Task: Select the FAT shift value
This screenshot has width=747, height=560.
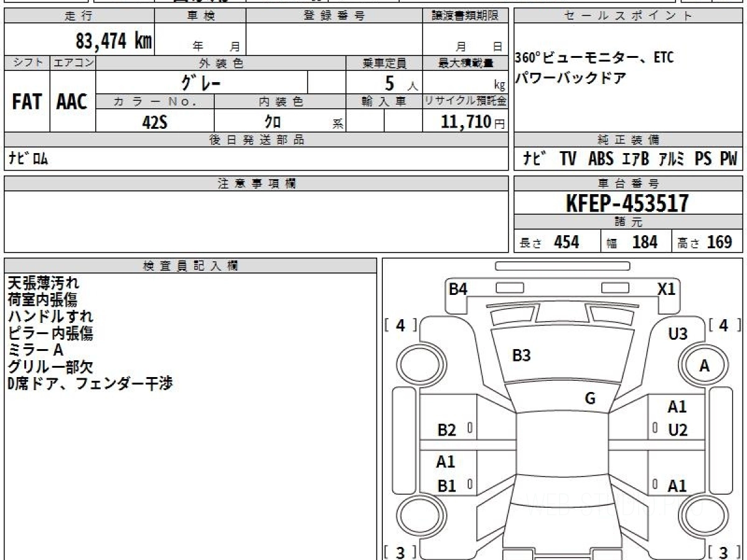Action: [x=27, y=102]
